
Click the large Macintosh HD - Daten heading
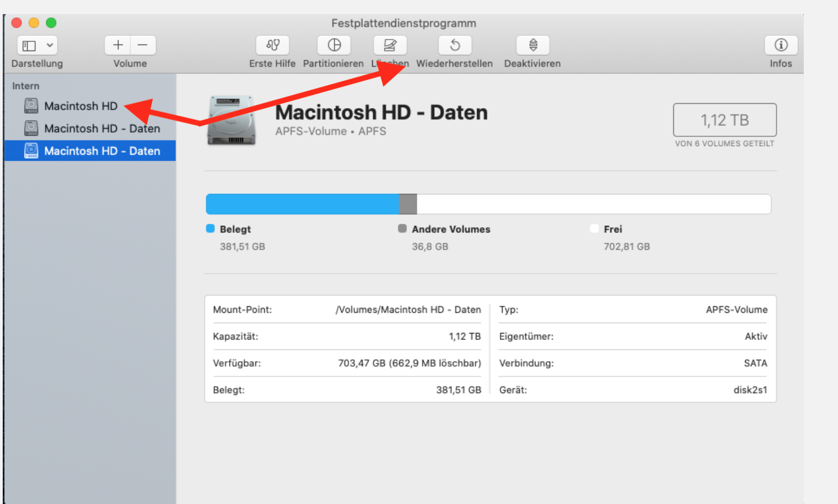pyautogui.click(x=382, y=112)
